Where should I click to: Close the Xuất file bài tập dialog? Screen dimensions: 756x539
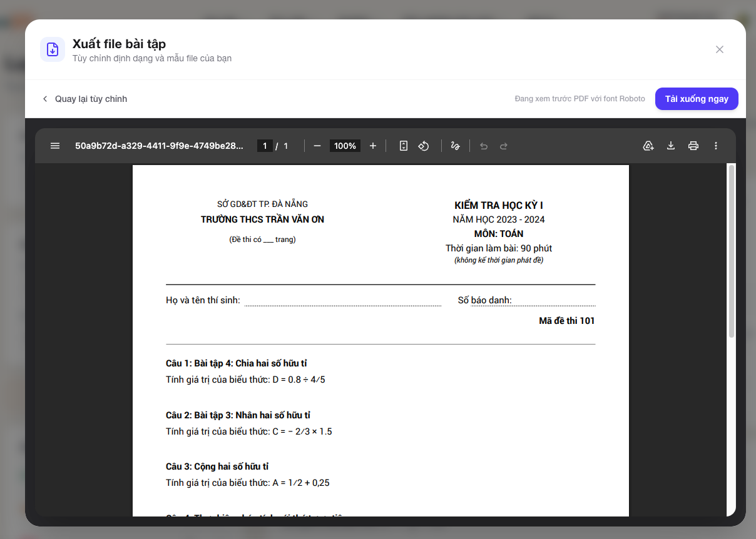pyautogui.click(x=720, y=49)
